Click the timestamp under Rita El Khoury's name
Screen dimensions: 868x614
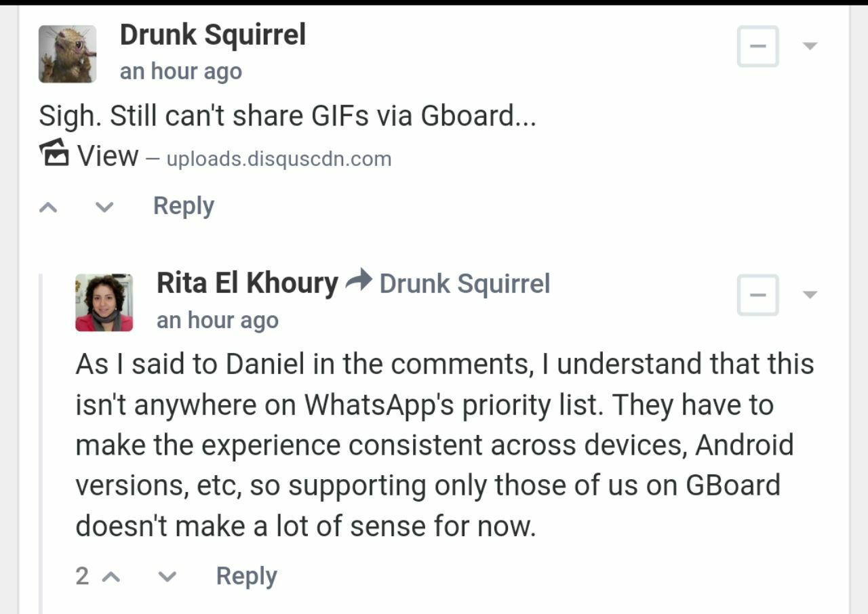coord(217,321)
